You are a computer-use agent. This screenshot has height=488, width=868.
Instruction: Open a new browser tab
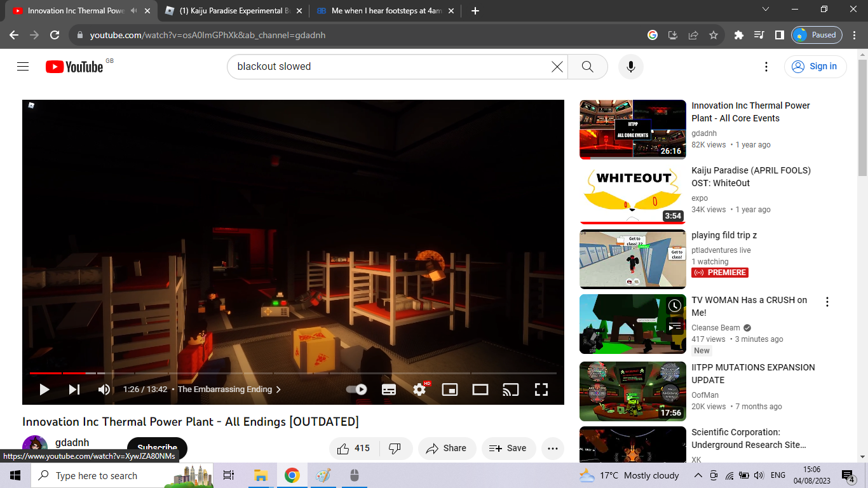(x=475, y=11)
